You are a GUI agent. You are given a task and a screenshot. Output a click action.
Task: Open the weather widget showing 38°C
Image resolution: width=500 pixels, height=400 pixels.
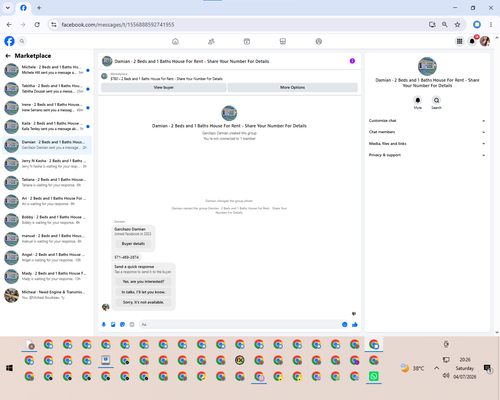pyautogui.click(x=412, y=368)
